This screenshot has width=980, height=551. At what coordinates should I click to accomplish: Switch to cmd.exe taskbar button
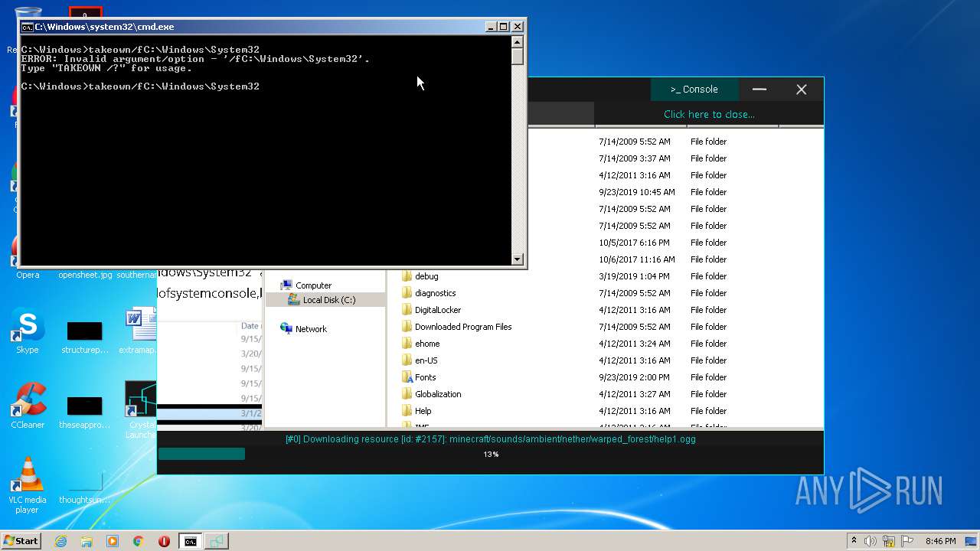coord(190,541)
